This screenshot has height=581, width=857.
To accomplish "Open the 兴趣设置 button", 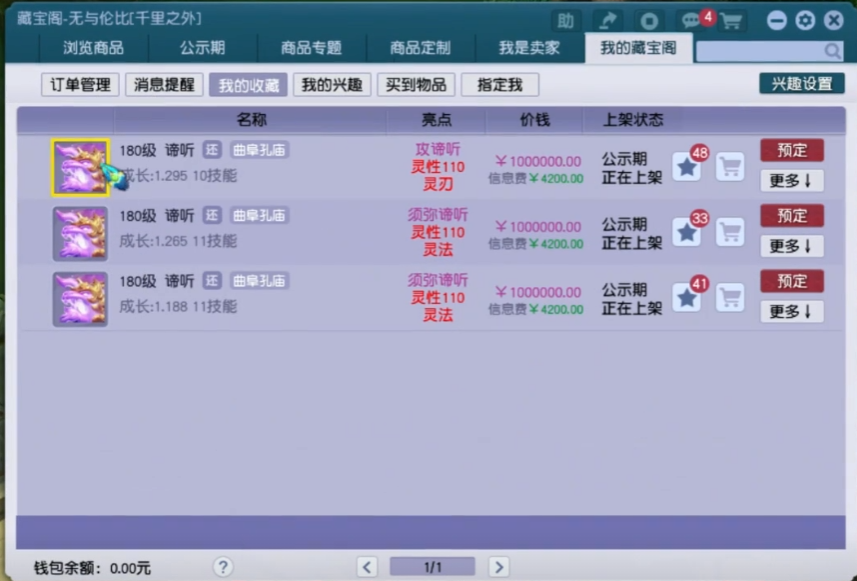I will (801, 84).
